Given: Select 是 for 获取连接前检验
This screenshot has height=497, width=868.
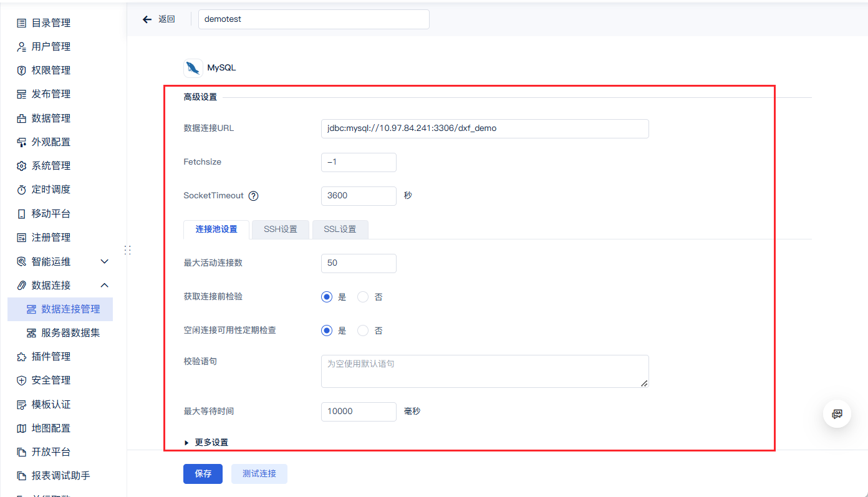Looking at the screenshot, I should pyautogui.click(x=327, y=297).
